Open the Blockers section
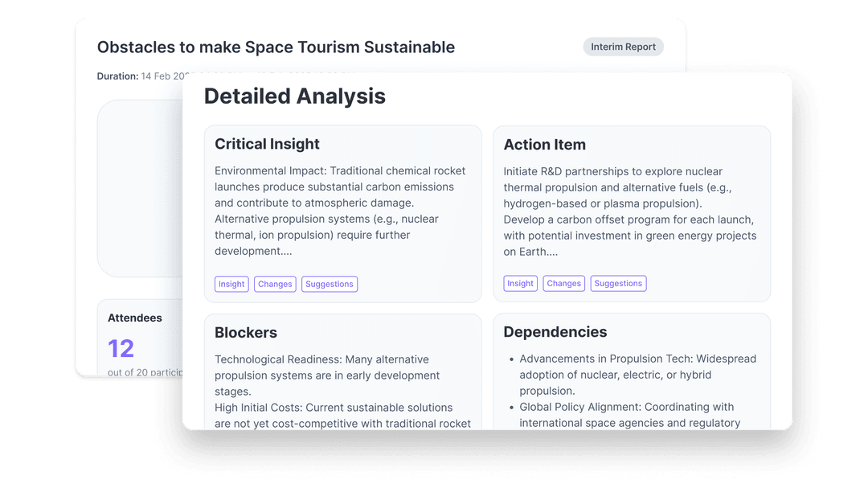 [x=246, y=332]
